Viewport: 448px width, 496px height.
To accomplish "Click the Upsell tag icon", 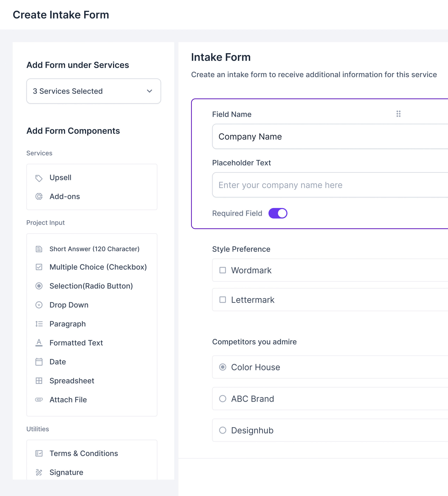I will 39,178.
